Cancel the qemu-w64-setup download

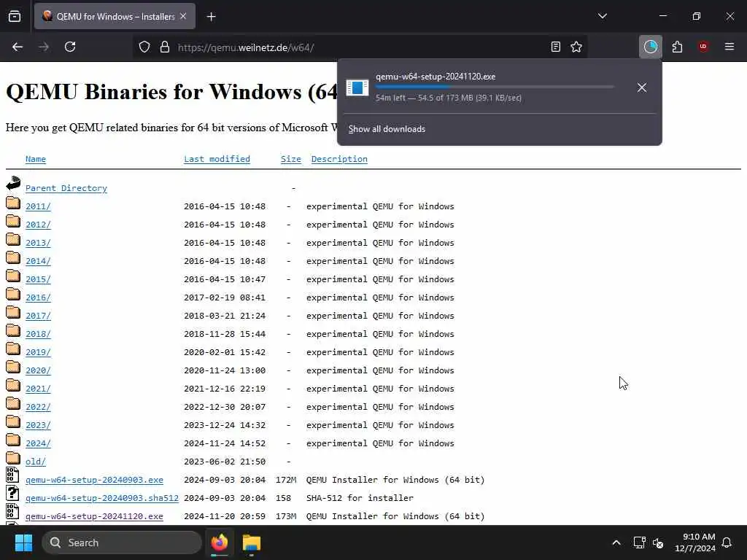pos(642,87)
